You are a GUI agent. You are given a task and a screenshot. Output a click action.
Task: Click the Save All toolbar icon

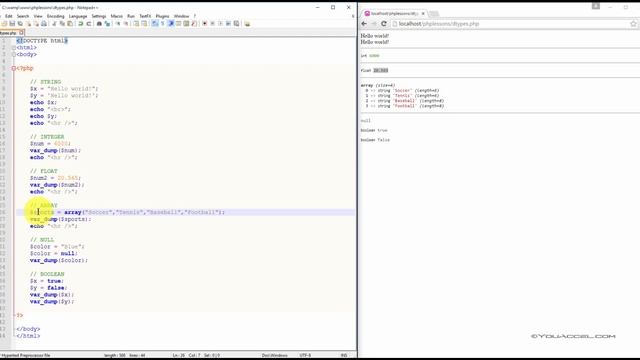pyautogui.click(x=20, y=24)
